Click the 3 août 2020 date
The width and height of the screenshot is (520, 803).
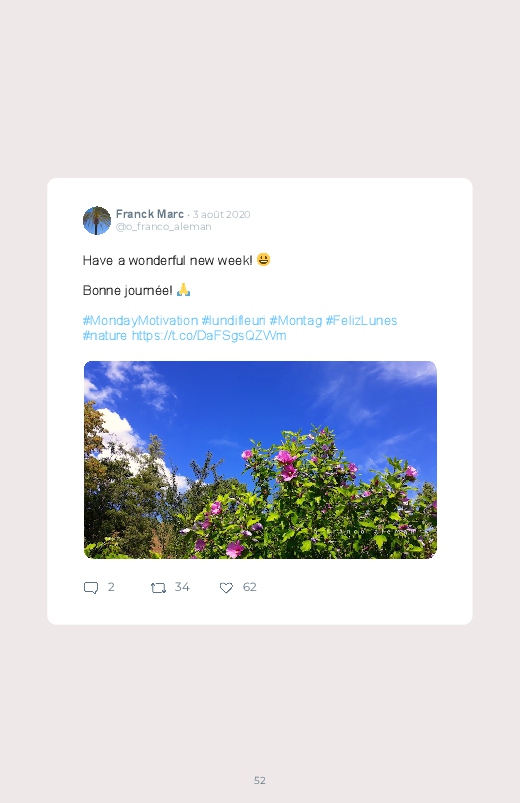click(x=221, y=214)
